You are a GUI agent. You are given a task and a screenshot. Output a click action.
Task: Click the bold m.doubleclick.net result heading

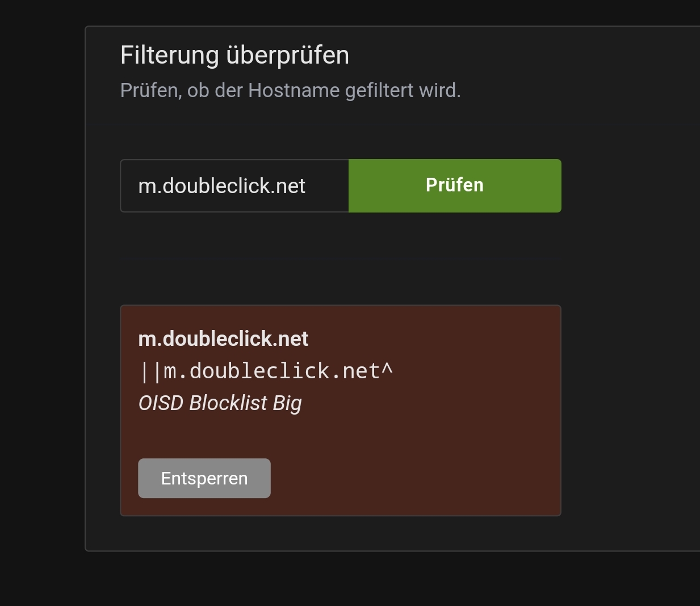223,338
